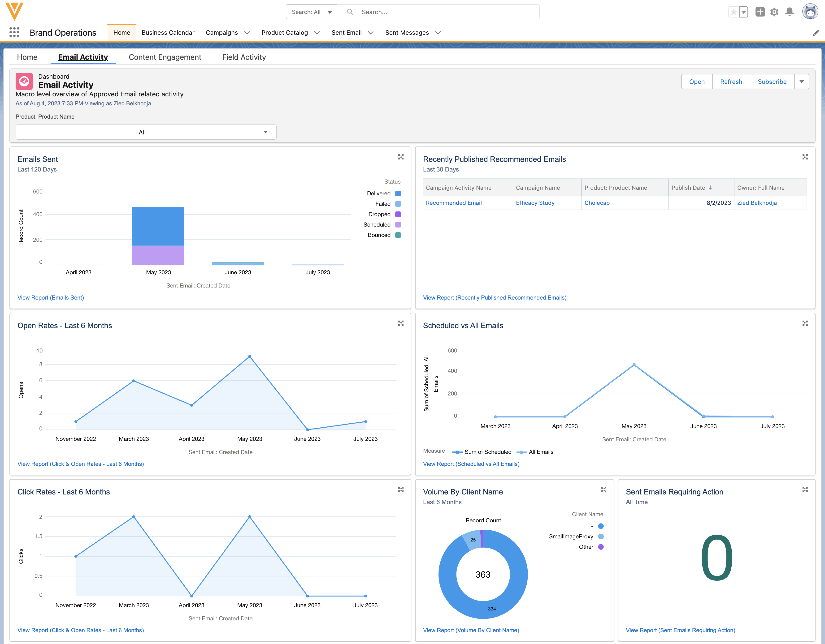Click the pencil edit navigation icon
This screenshot has height=644, width=825.
816,33
